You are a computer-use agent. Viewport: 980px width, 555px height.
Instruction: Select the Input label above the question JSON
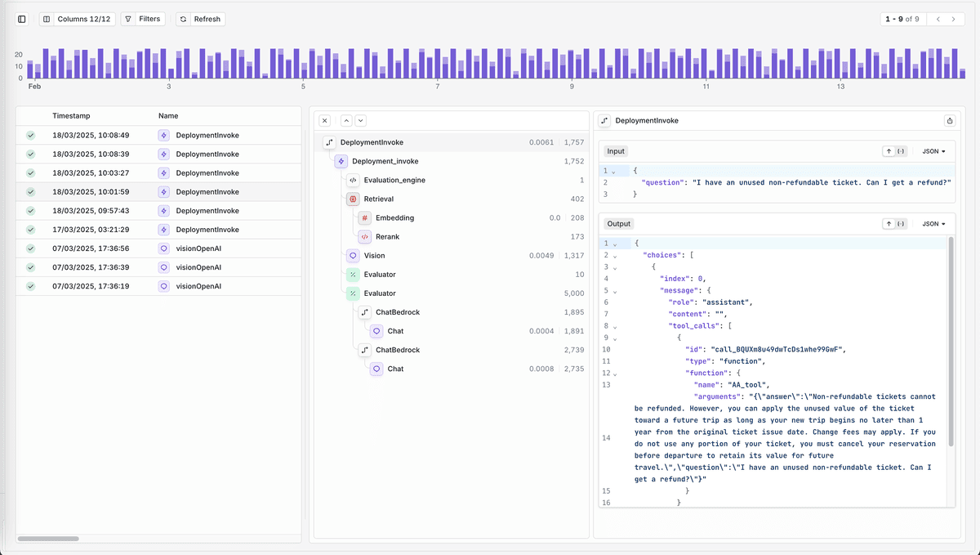pyautogui.click(x=616, y=151)
